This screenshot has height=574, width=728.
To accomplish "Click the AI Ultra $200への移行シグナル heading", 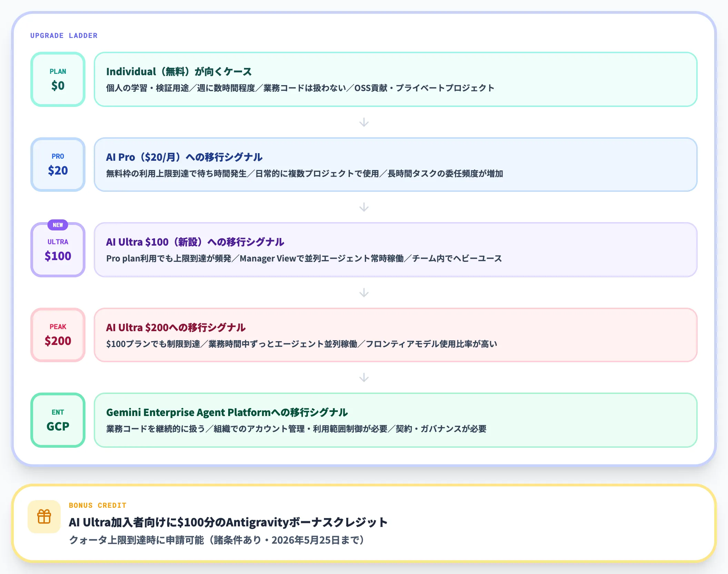I will tap(176, 327).
